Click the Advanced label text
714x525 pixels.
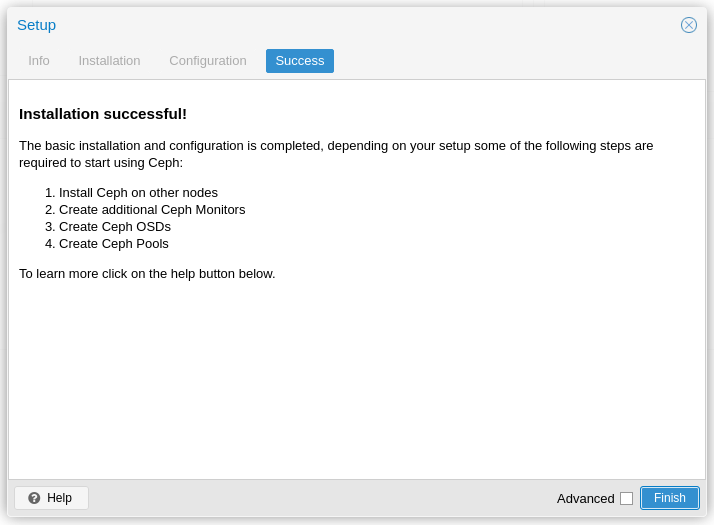(585, 498)
